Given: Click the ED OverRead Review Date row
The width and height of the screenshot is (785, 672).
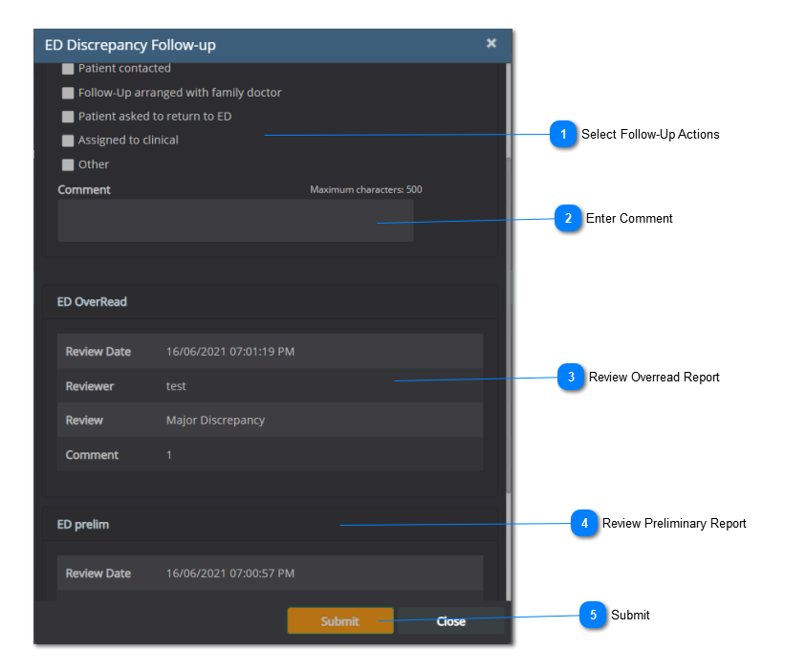Looking at the screenshot, I should click(x=270, y=352).
